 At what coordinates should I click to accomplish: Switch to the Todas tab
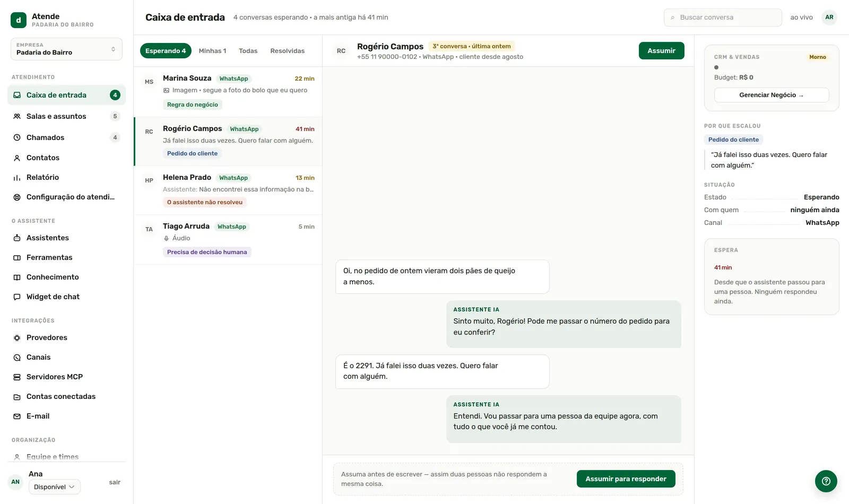point(248,51)
